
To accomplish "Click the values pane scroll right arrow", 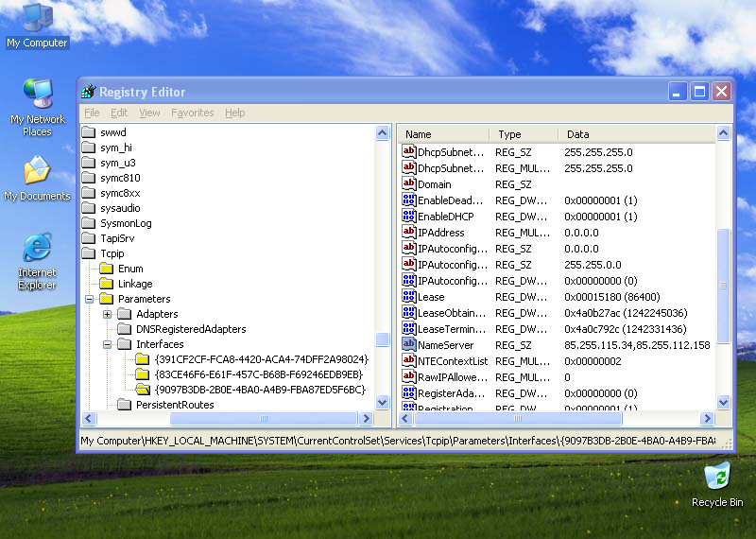I will tap(707, 418).
